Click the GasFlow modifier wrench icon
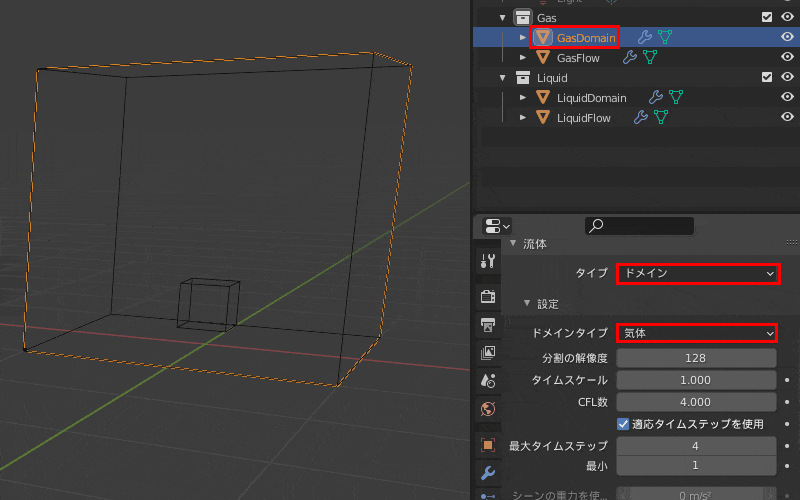Viewport: 800px width, 500px height. [x=630, y=57]
